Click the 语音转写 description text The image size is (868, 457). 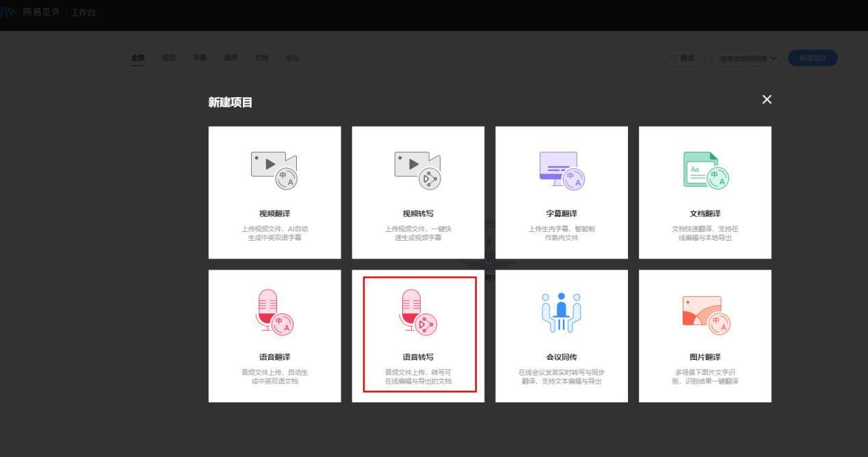click(x=418, y=376)
